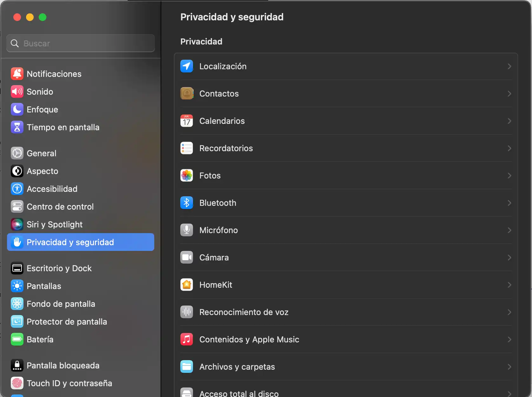Click the Fotos flower icon
The height and width of the screenshot is (397, 532).
click(187, 176)
